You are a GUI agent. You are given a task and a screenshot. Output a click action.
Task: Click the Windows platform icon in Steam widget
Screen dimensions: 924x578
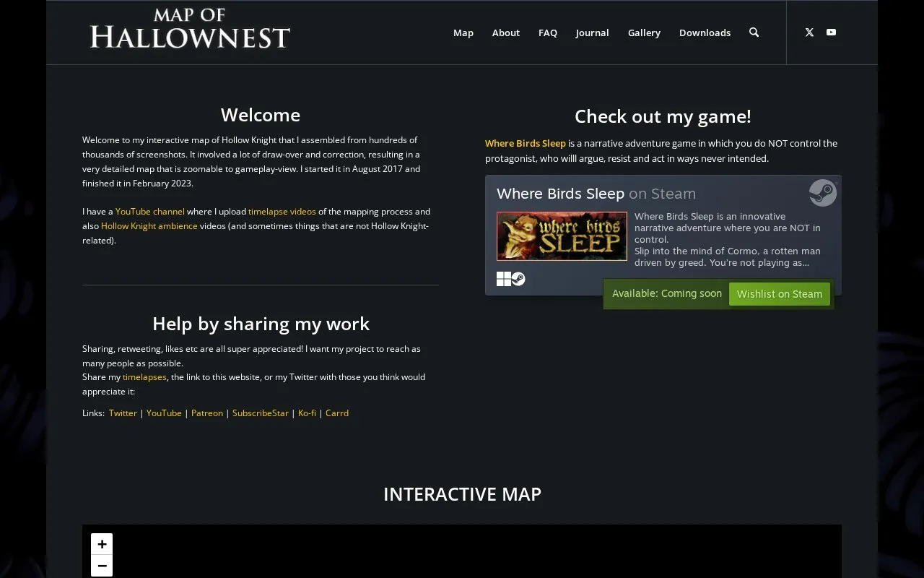point(503,279)
